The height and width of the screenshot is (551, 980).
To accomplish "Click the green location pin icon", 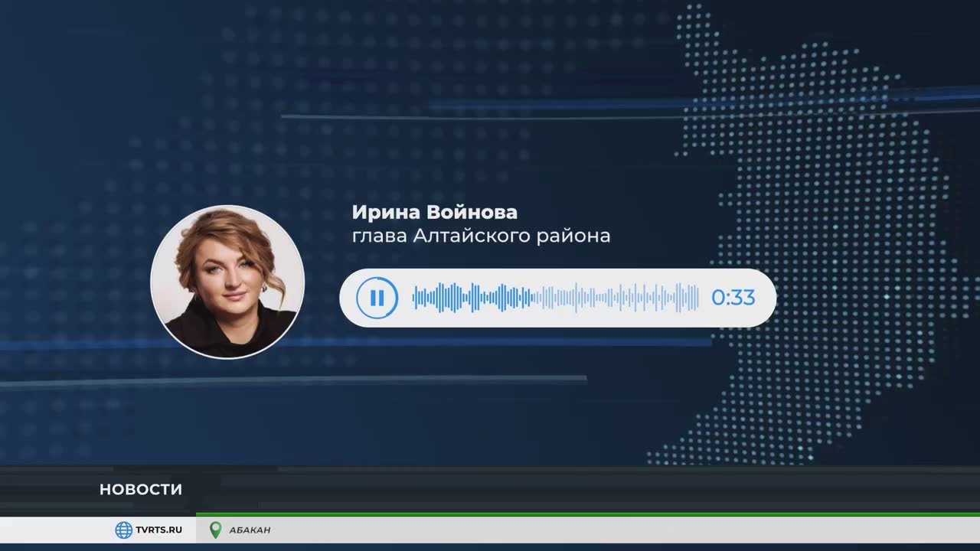I will coord(216,530).
